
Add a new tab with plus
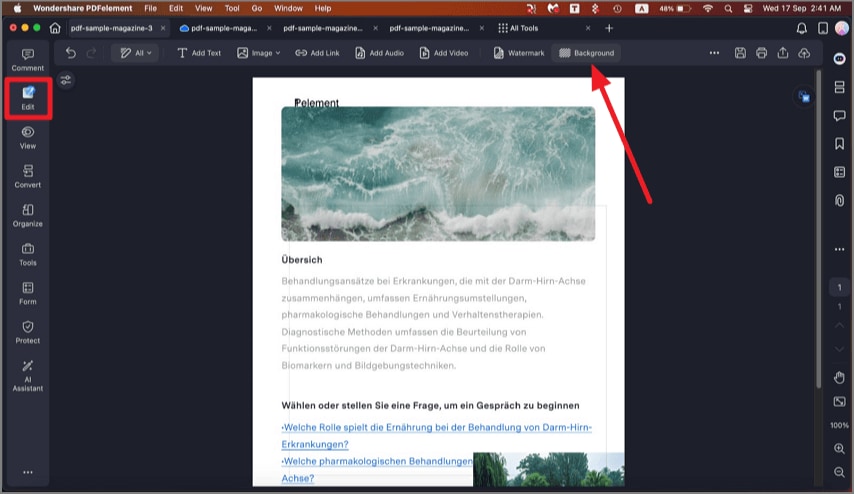point(609,28)
